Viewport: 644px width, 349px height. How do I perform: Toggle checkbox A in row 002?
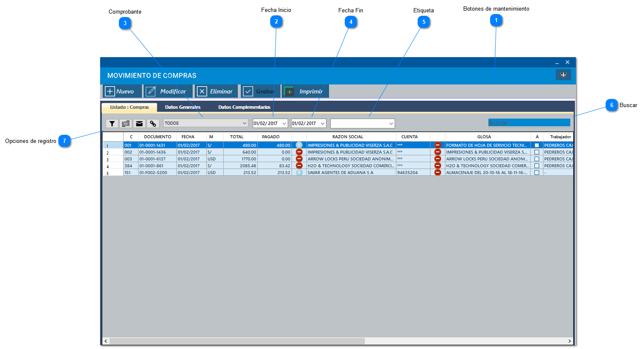click(537, 152)
